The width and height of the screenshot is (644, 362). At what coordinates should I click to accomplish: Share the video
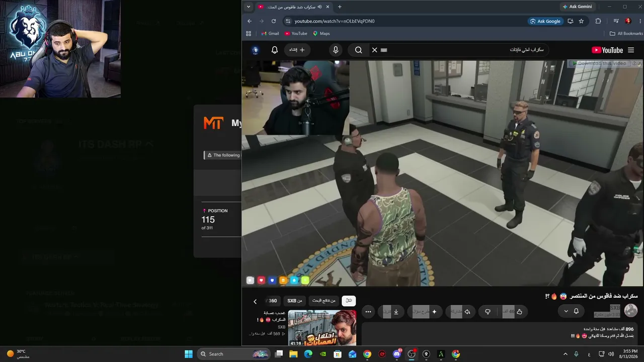[461, 312]
